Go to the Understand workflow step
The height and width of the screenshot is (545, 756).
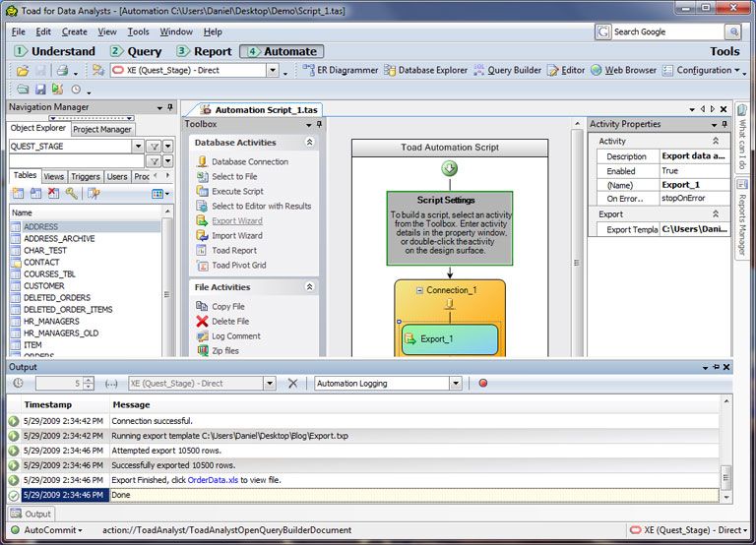click(54, 51)
